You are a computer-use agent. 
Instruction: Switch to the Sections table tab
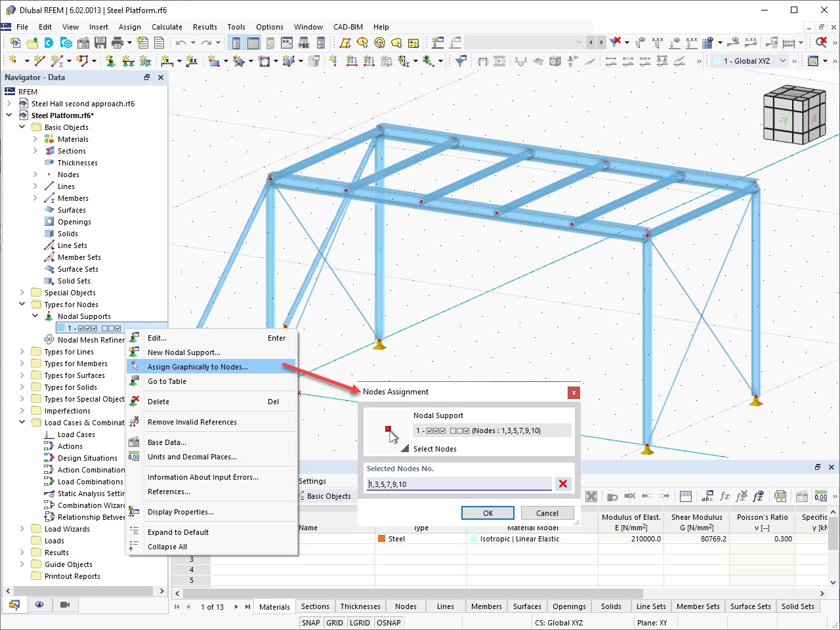click(x=315, y=606)
